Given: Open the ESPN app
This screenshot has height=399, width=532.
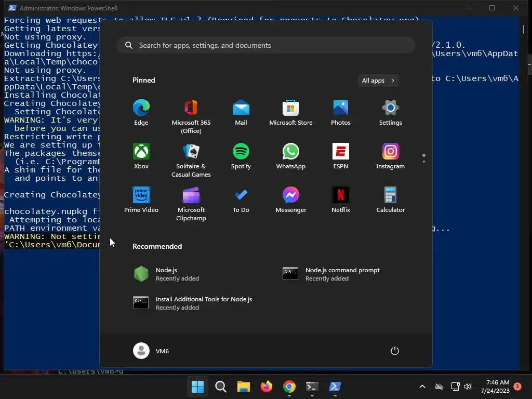Looking at the screenshot, I should click(x=341, y=156).
